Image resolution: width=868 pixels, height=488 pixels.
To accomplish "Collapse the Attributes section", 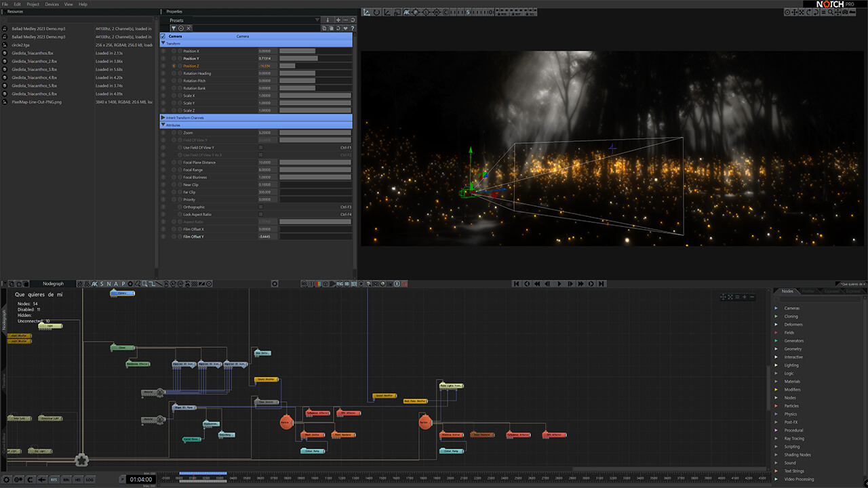I will pos(163,125).
